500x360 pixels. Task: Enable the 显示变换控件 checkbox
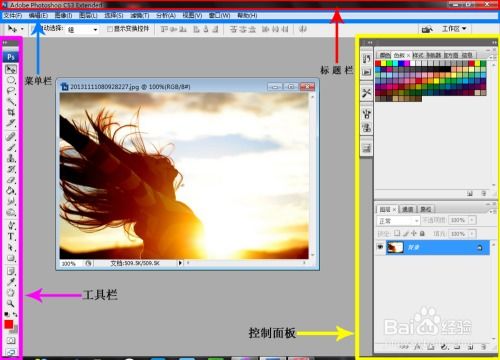point(110,29)
